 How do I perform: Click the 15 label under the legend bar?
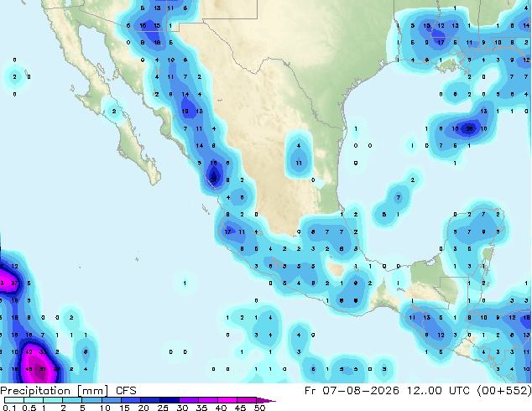[x=124, y=408]
